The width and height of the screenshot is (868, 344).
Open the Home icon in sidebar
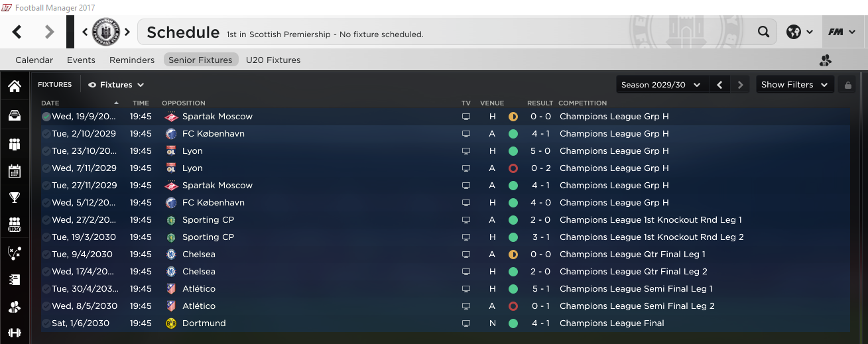(14, 87)
